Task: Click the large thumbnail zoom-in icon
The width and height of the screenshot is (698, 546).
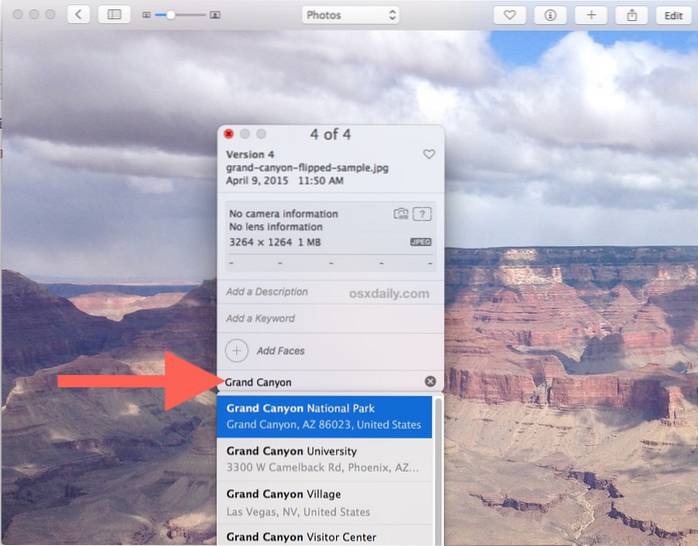Action: [x=215, y=15]
